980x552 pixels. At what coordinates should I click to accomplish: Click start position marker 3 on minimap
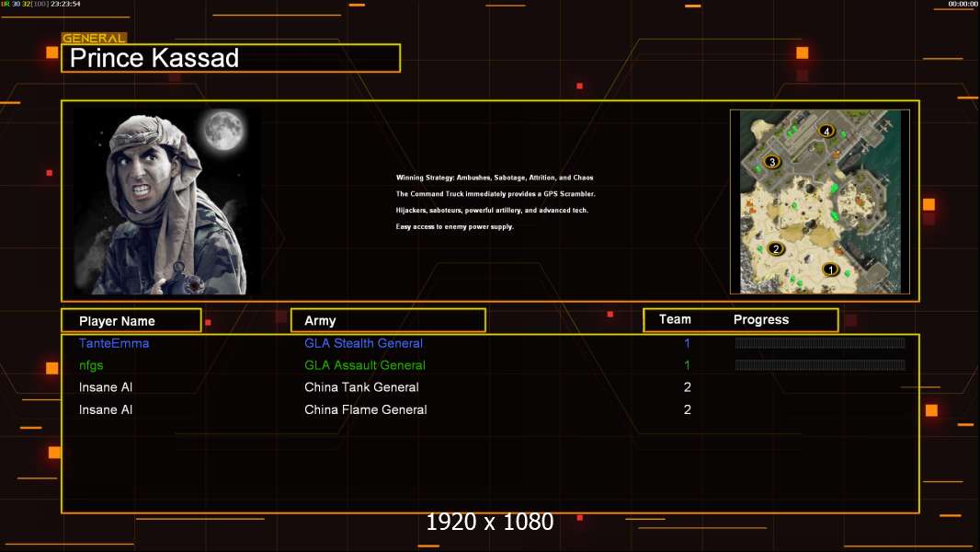pyautogui.click(x=772, y=162)
